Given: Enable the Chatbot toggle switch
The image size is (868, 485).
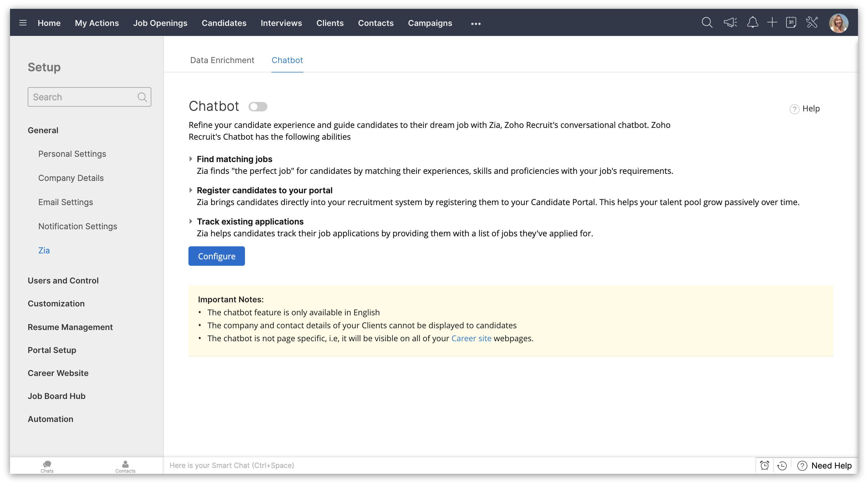Looking at the screenshot, I should click(258, 107).
